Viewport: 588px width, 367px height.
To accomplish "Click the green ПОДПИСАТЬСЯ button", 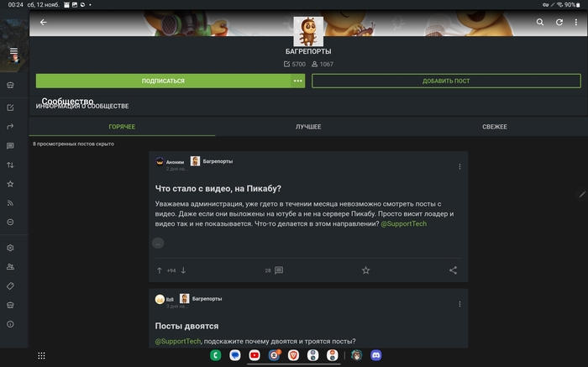I will pos(163,81).
